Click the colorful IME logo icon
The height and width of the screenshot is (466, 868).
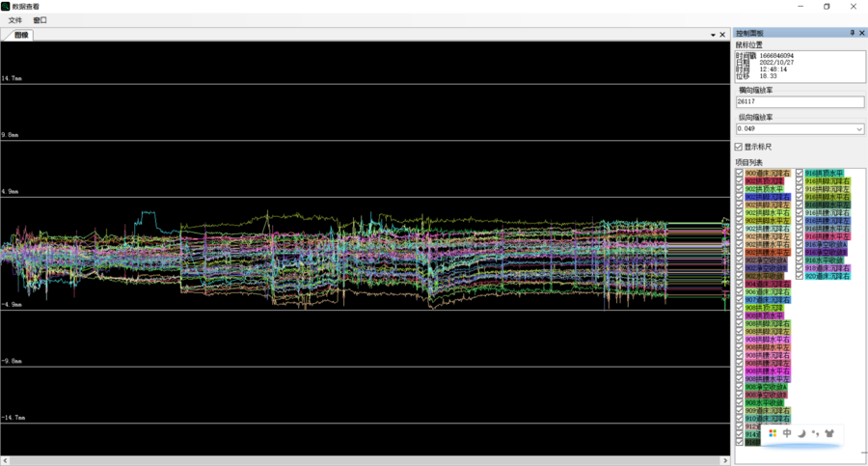(x=773, y=433)
